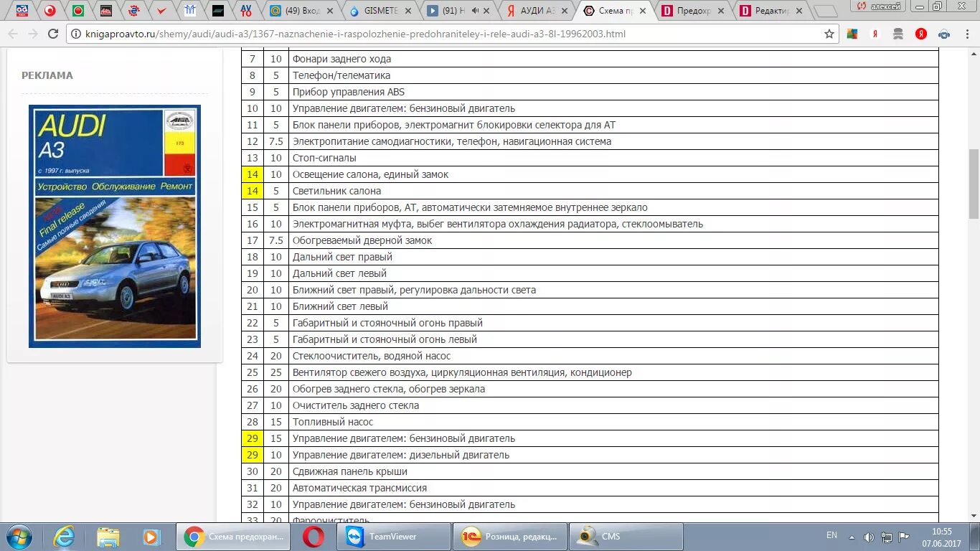Bookmark this page with the star icon

click(829, 34)
